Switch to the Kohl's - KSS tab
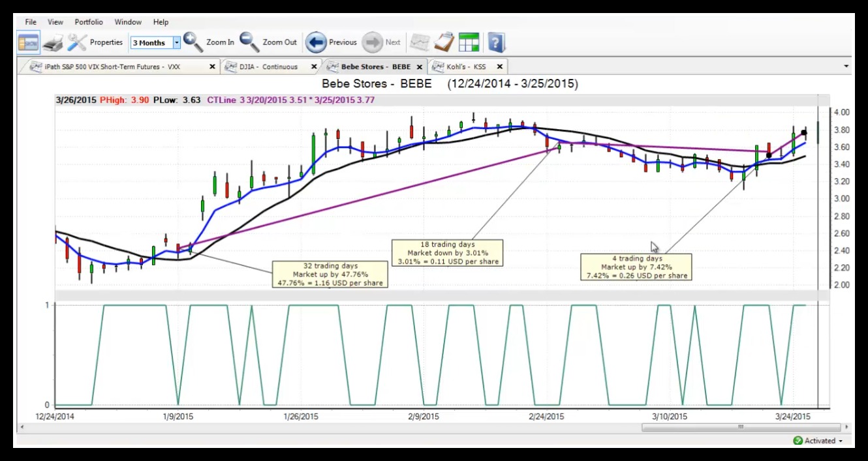Image resolution: width=868 pixels, height=461 pixels. 467,67
